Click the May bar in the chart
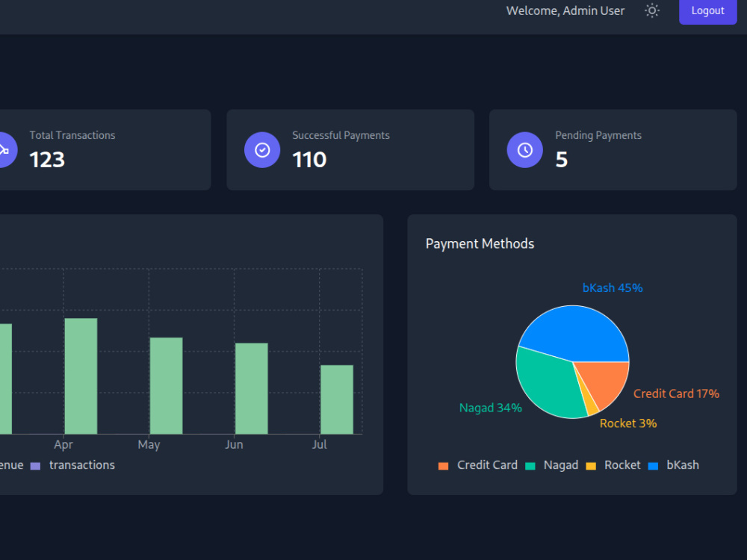This screenshot has height=560, width=747. pyautogui.click(x=167, y=386)
